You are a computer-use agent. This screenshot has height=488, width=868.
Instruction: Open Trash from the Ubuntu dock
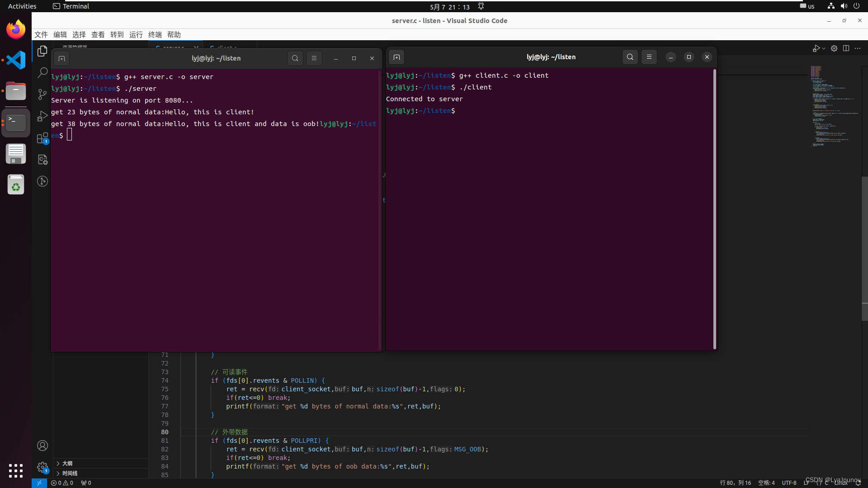[x=16, y=184]
